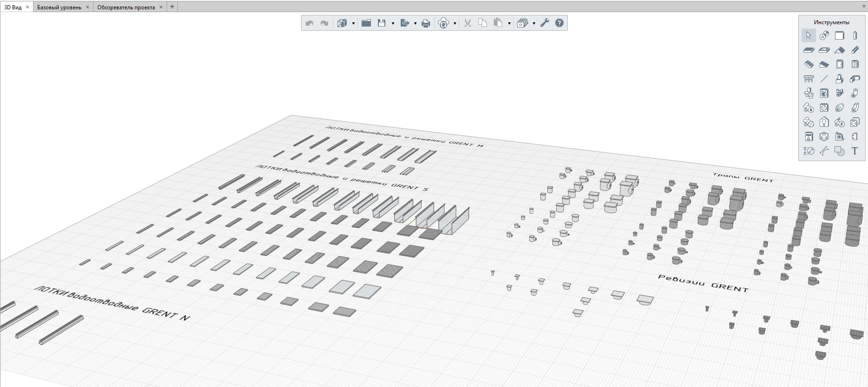Image resolution: width=868 pixels, height=387 pixels.
Task: Select the Text T tool
Action: [x=855, y=151]
